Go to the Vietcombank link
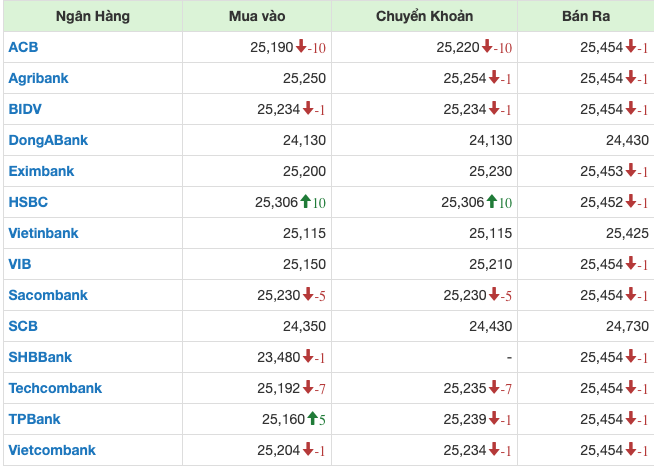 pos(52,450)
